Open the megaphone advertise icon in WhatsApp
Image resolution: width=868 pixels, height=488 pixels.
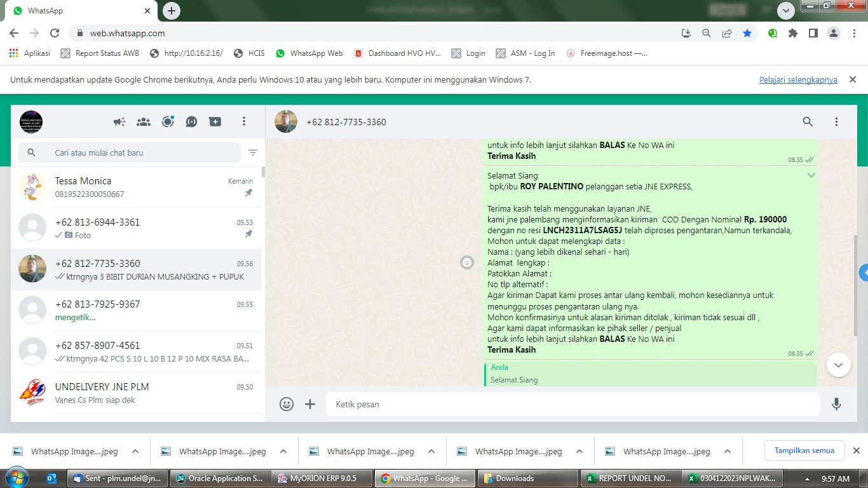point(119,121)
